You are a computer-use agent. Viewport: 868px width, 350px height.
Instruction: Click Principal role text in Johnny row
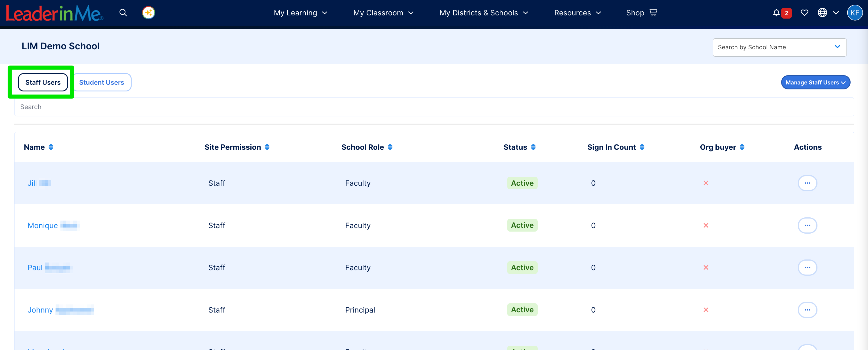[x=360, y=310]
